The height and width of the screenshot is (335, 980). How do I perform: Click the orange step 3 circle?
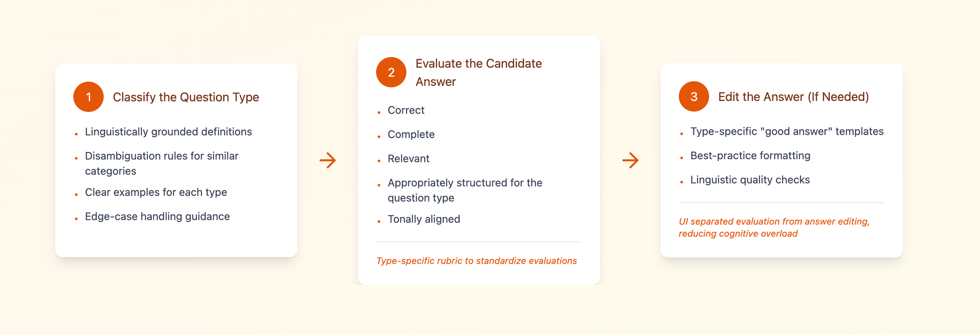tap(693, 96)
